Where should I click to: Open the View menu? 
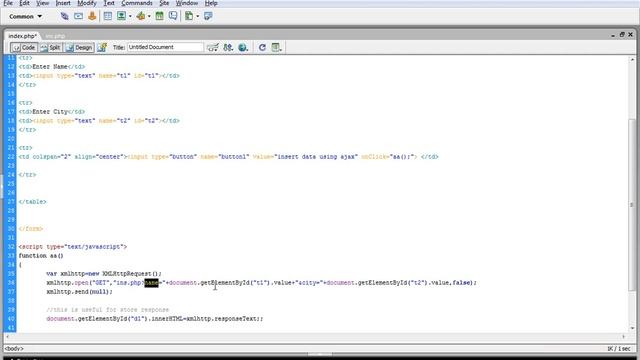pyautogui.click(x=42, y=3)
